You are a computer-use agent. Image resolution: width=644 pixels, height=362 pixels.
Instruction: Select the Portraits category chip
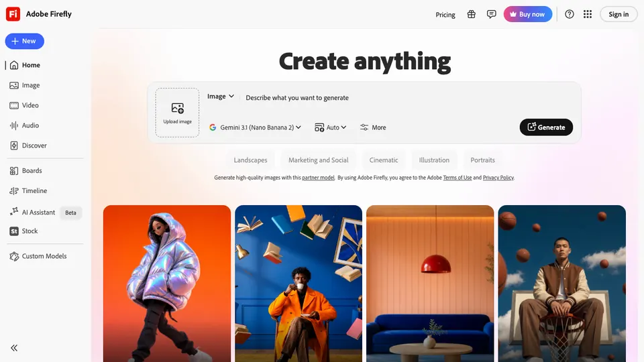point(482,160)
